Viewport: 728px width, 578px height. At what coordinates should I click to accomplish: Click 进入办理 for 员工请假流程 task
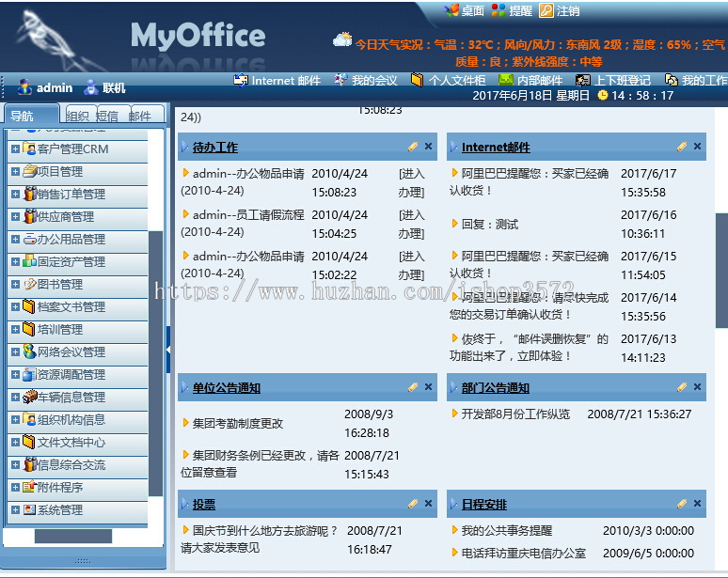[x=411, y=224]
